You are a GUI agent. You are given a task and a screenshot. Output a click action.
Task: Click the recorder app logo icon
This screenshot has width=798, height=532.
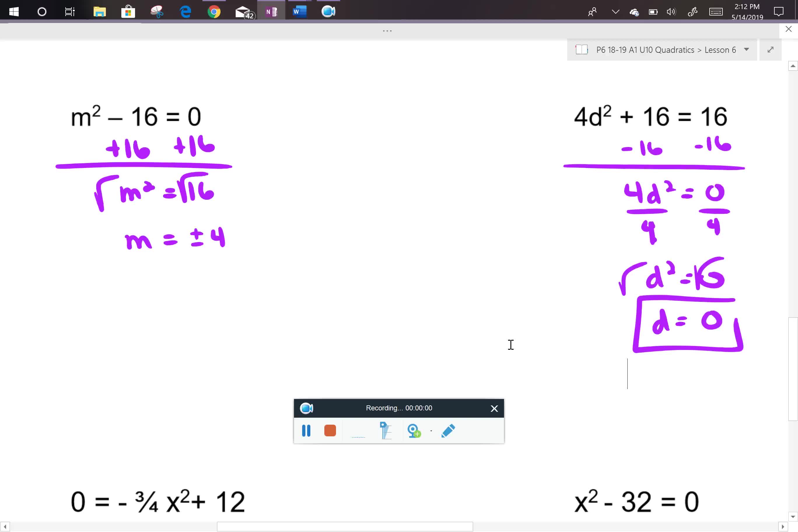pos(306,408)
